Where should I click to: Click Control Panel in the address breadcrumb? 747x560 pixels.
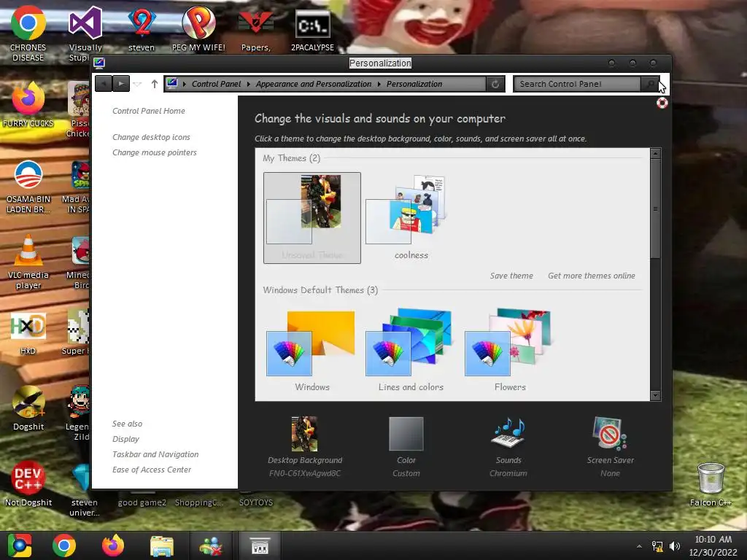pos(216,84)
